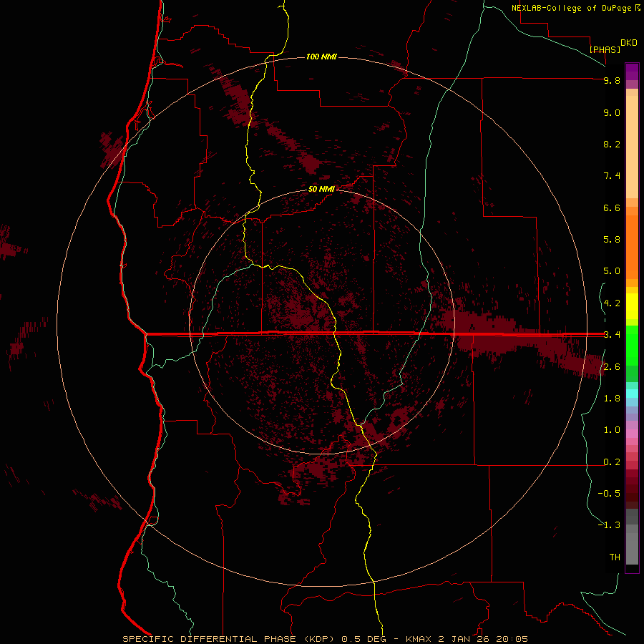Pick the bright green segment of the color bar
The image size is (644, 644).
[x=632, y=345]
